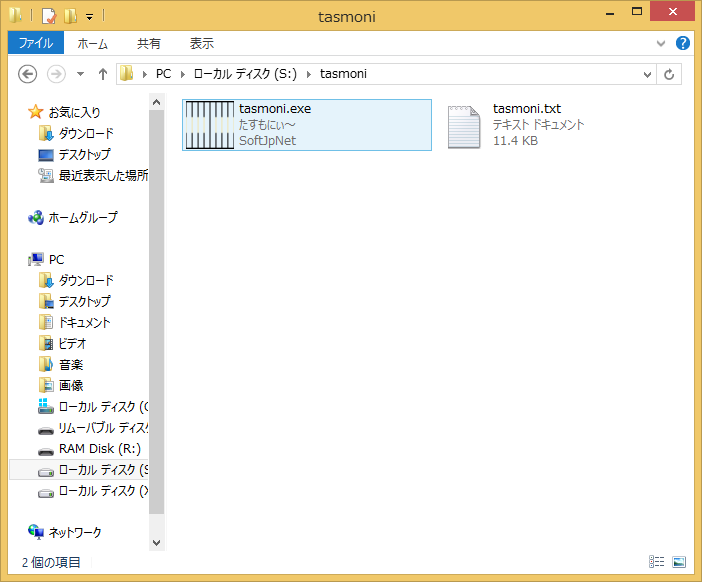Expand the ribbon with the chevron
Screen dimensions: 702x582
660,43
